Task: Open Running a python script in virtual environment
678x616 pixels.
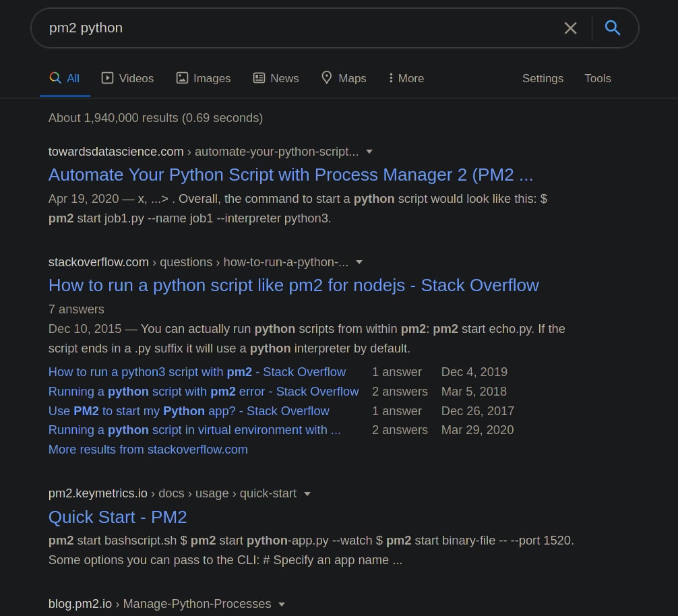Action: point(195,430)
